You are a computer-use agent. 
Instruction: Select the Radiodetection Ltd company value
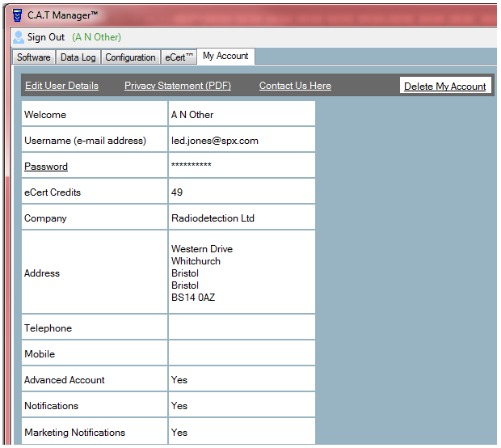(x=213, y=218)
